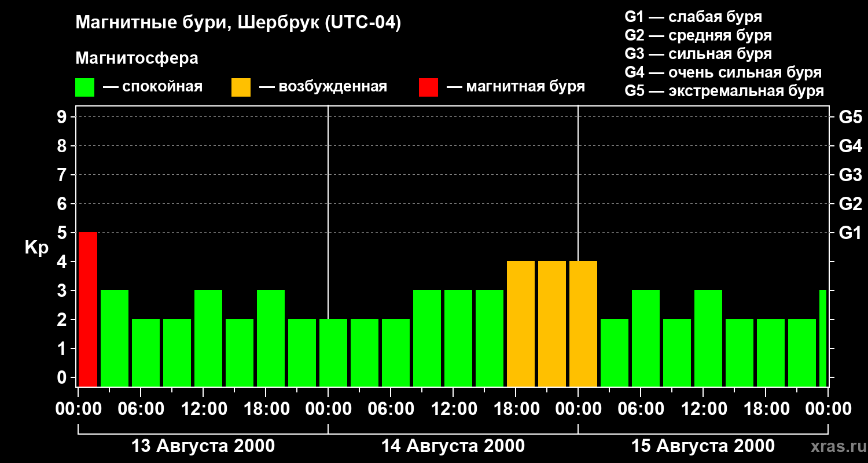Screen dimensions: 868x463
Task: Click the '5' value on the Kp axis
Action: click(x=63, y=233)
